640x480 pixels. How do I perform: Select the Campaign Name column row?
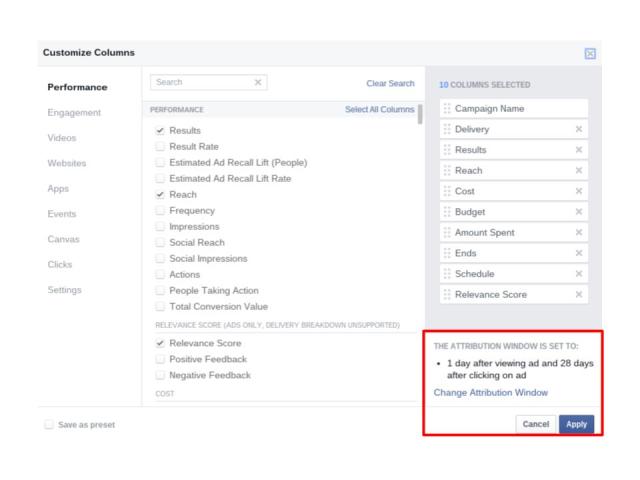514,109
